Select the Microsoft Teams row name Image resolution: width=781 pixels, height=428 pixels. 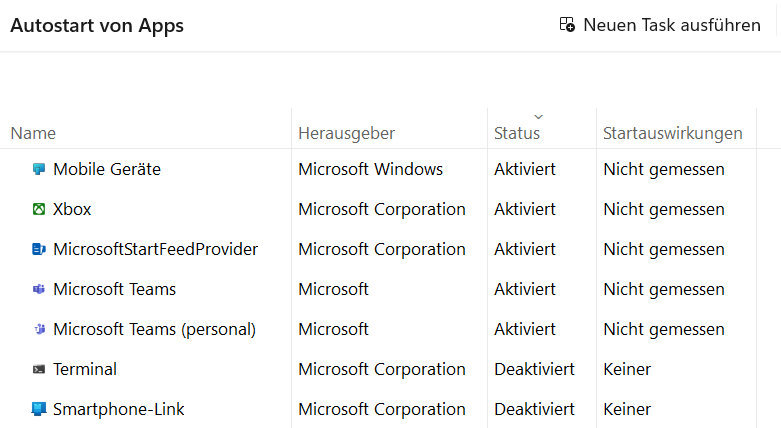point(115,289)
